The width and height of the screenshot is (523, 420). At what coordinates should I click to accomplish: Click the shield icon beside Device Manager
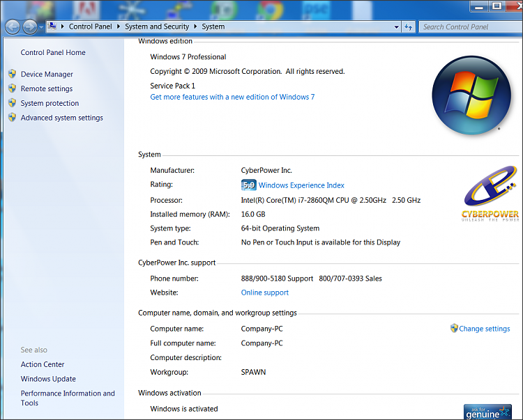tap(13, 74)
